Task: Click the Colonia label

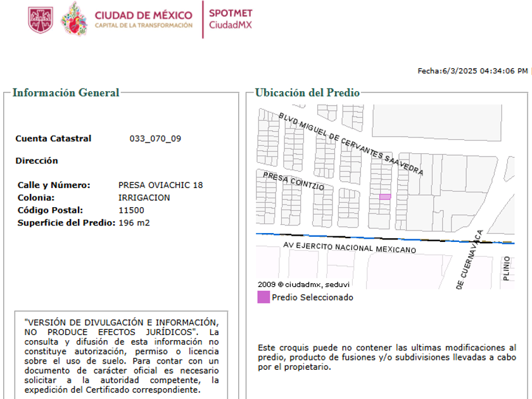Action: (36, 198)
